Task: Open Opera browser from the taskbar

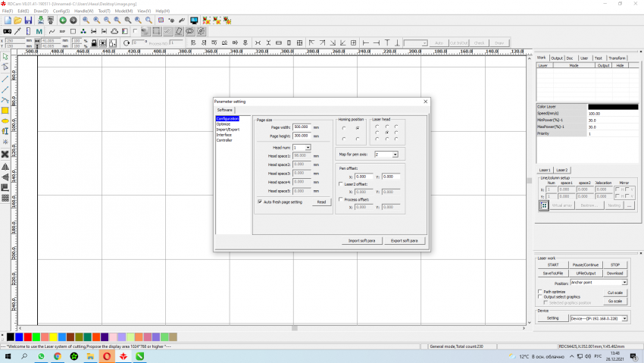Action: (106, 355)
